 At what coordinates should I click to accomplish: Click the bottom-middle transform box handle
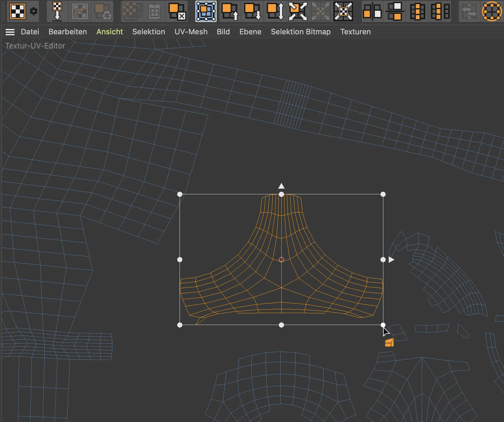[281, 325]
